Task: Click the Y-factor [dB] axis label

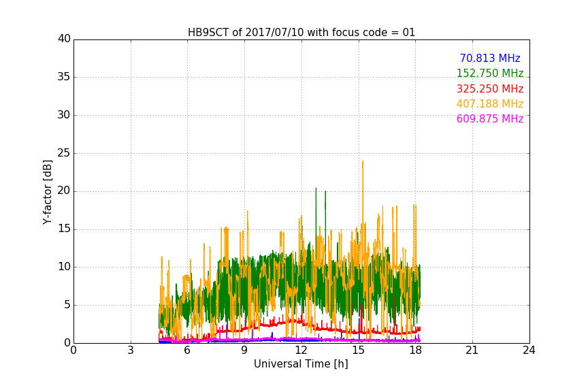Action: (47, 192)
